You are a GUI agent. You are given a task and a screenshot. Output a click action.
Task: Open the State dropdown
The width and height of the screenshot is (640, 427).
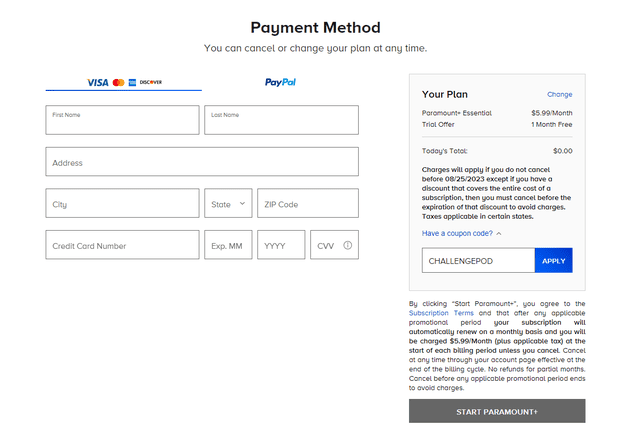[x=228, y=204]
